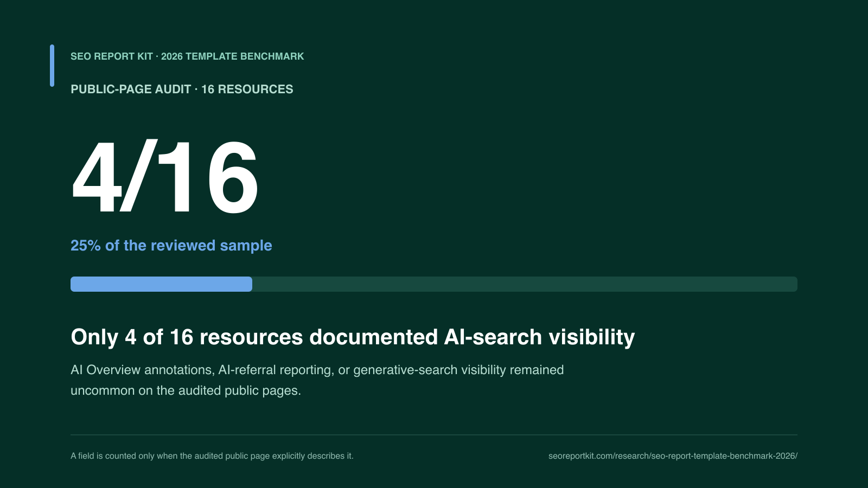Click "SEO REPORT KIT · 2026 TEMPLATE BENCHMARK" header
This screenshot has width=868, height=488.
tap(187, 56)
